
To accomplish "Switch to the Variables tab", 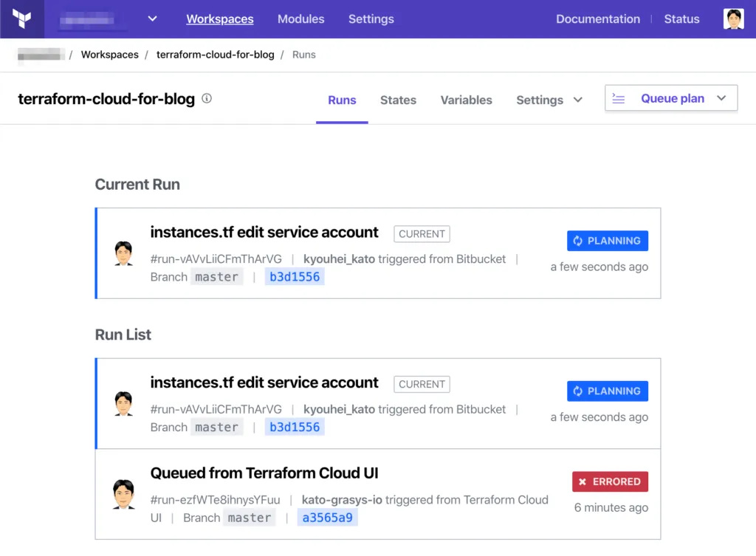I will tap(467, 100).
